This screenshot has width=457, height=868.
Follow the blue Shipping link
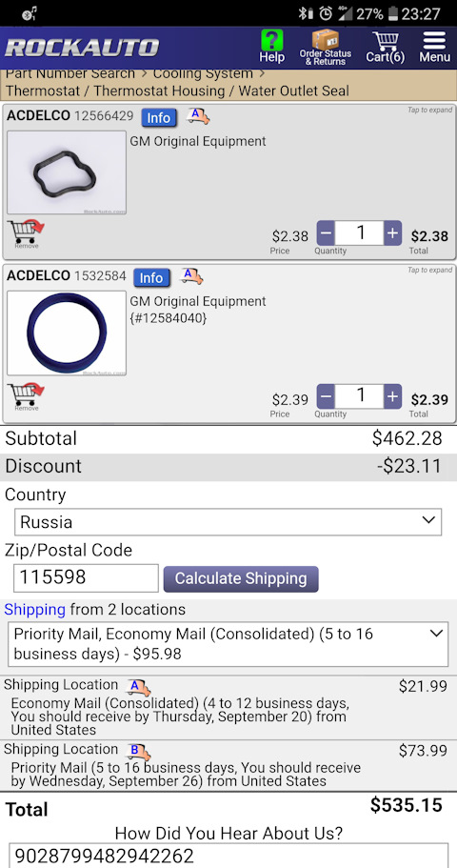(x=35, y=610)
